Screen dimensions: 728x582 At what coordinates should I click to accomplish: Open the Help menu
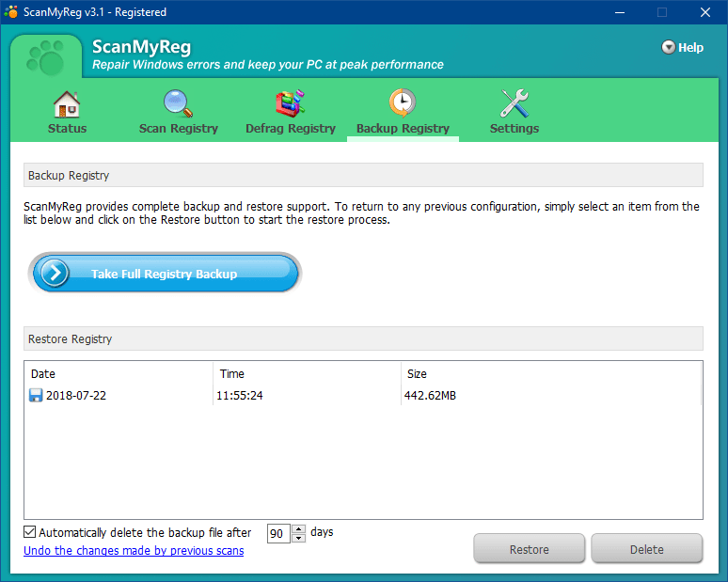[x=683, y=47]
